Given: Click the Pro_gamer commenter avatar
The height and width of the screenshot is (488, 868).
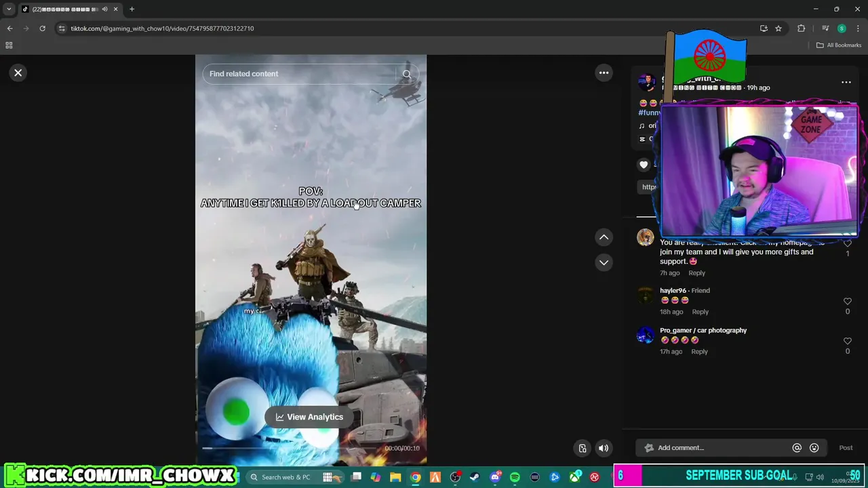Looking at the screenshot, I should click(645, 335).
